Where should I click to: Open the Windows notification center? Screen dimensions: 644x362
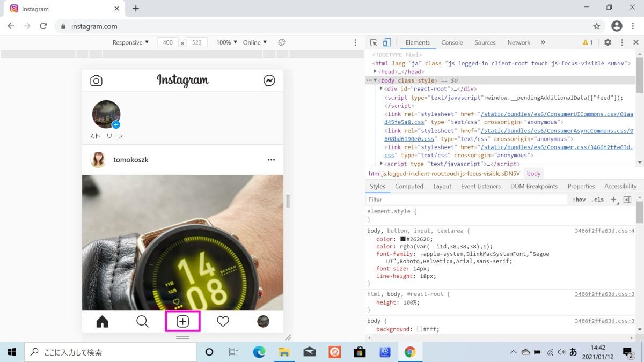click(x=628, y=352)
